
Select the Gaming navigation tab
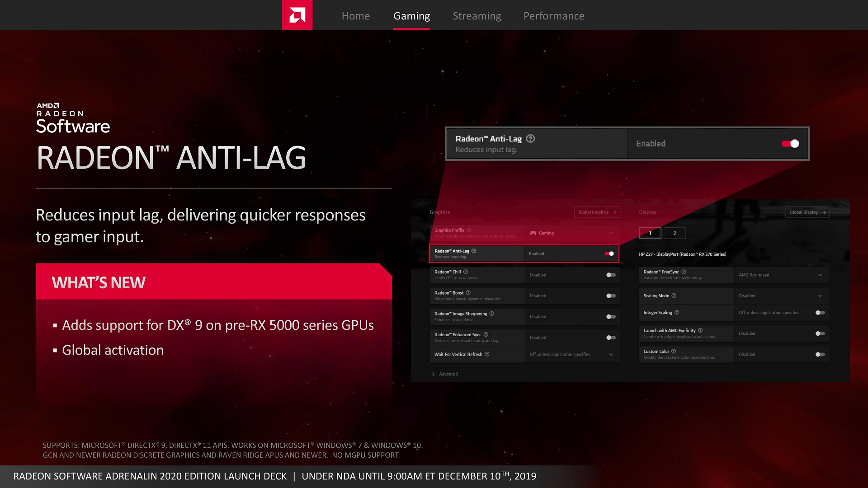click(x=411, y=16)
